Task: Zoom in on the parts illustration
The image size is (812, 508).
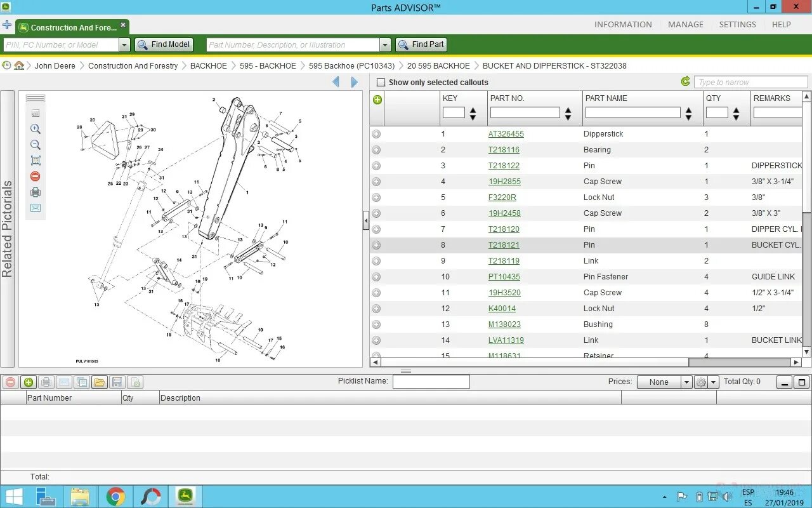Action: coord(36,129)
